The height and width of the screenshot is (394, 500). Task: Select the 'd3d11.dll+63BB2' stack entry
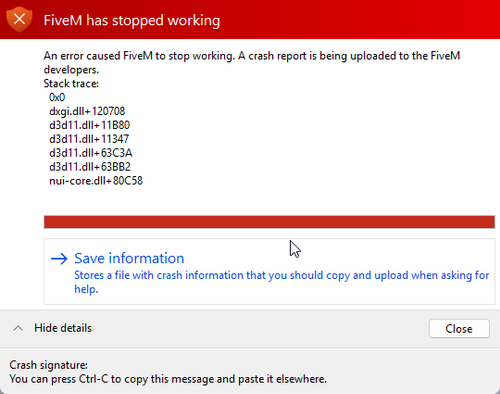(x=90, y=167)
